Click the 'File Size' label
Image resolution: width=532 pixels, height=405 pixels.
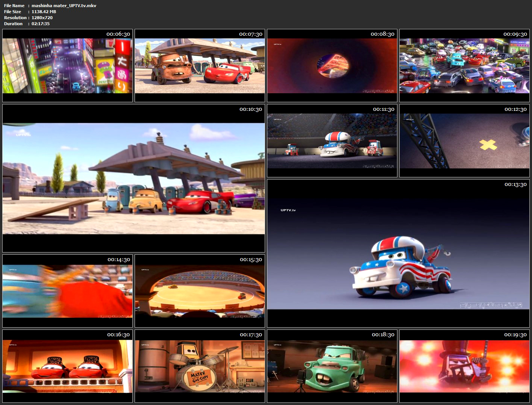coord(13,12)
